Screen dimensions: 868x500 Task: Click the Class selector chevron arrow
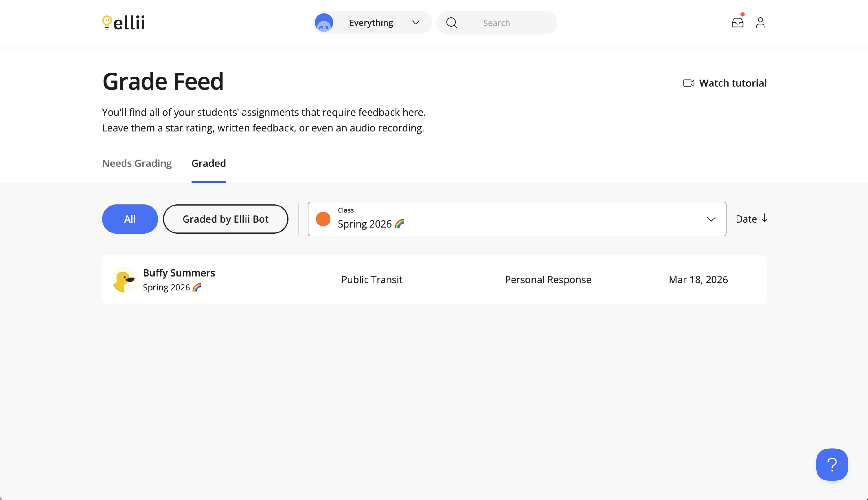pos(711,219)
